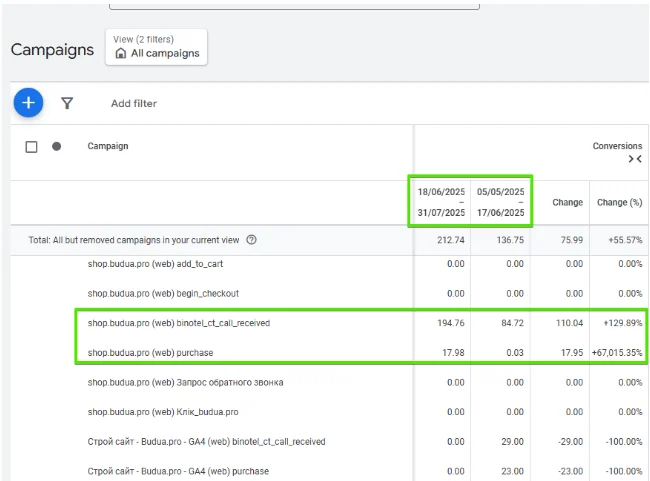Click the -23.00 change cell
Viewport: 650px width, 481px height.
(570, 471)
